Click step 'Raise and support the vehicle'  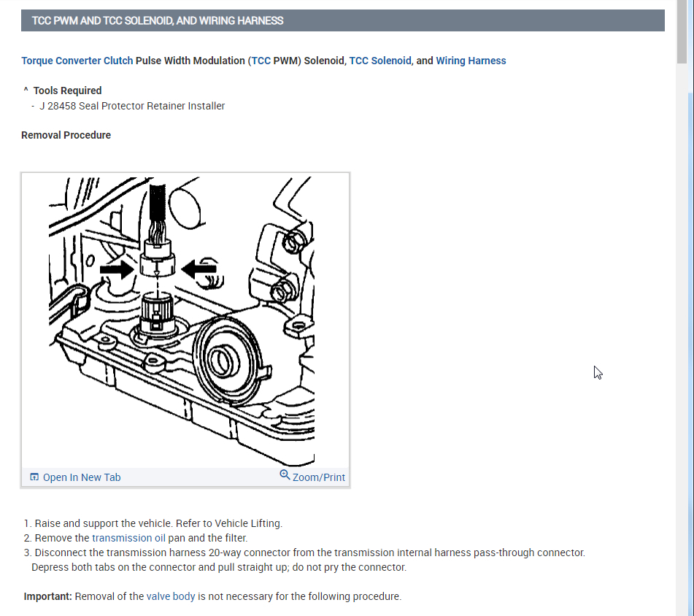pyautogui.click(x=153, y=523)
